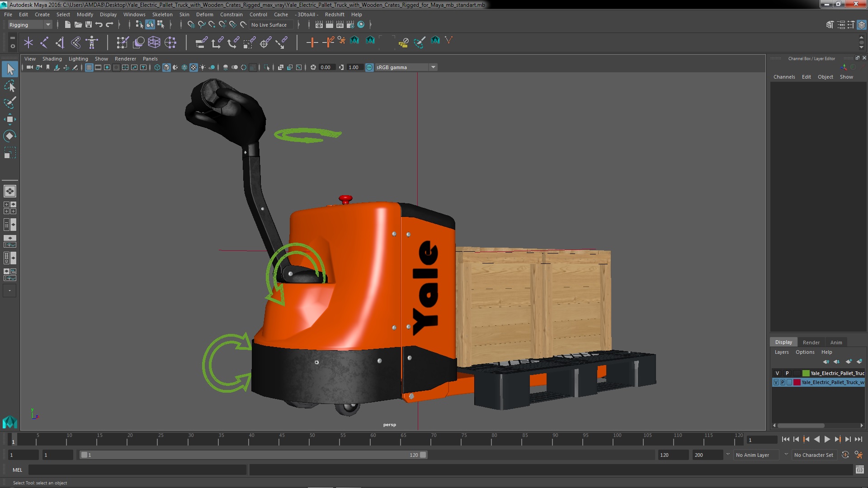
Task: Toggle textured display in viewport
Action: (x=193, y=67)
